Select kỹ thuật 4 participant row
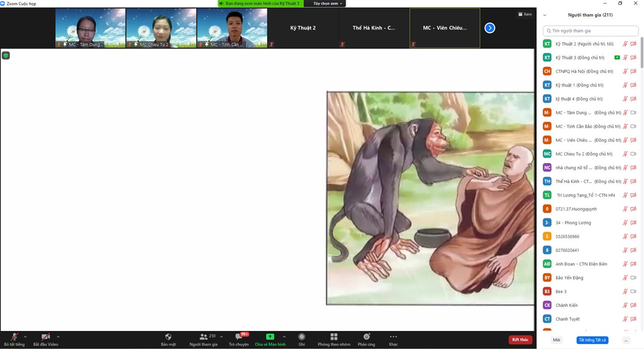This screenshot has width=644, height=349. click(x=590, y=99)
